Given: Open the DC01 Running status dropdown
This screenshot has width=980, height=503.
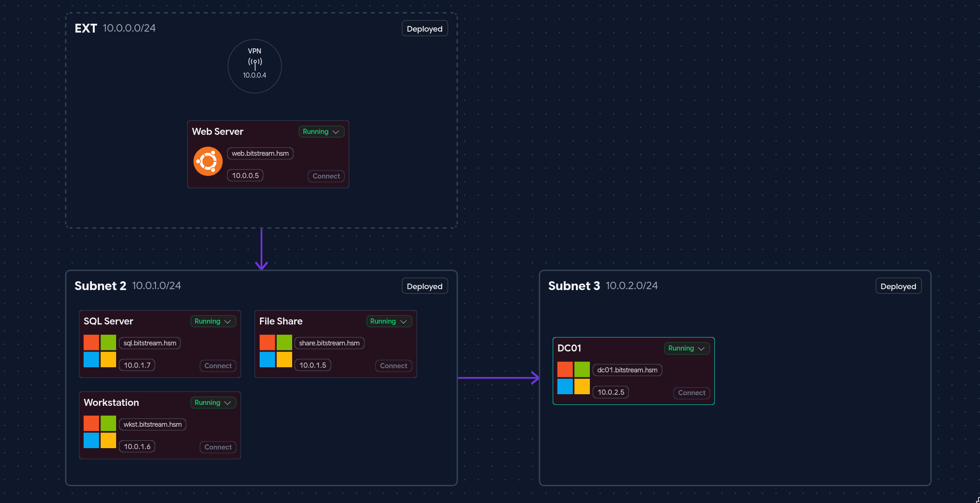Looking at the screenshot, I should point(687,348).
